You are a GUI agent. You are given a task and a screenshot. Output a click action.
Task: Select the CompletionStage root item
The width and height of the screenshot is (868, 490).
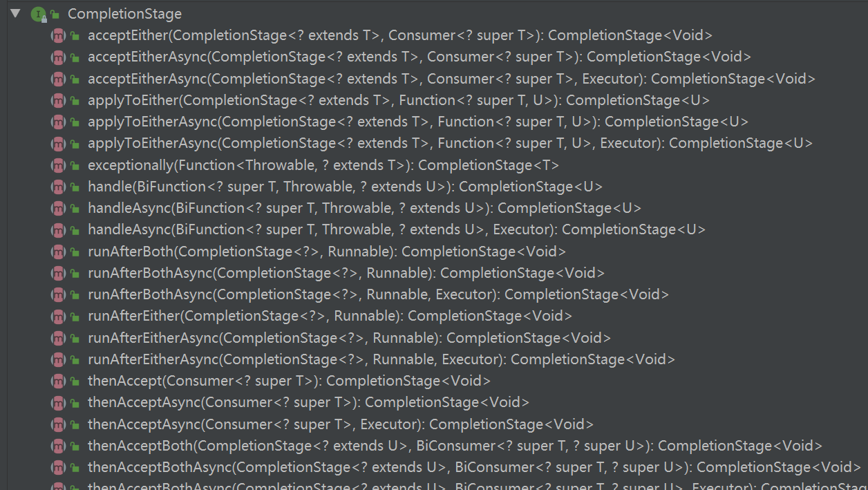click(x=125, y=14)
